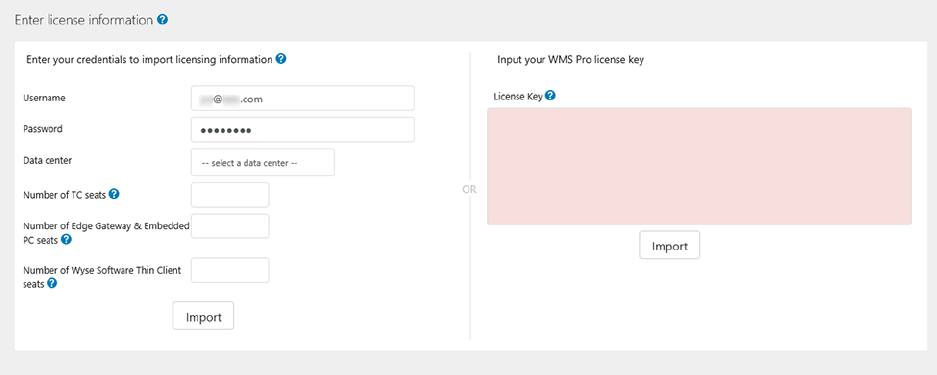937x375 pixels.
Task: Click the Password label text
Action: click(42, 129)
